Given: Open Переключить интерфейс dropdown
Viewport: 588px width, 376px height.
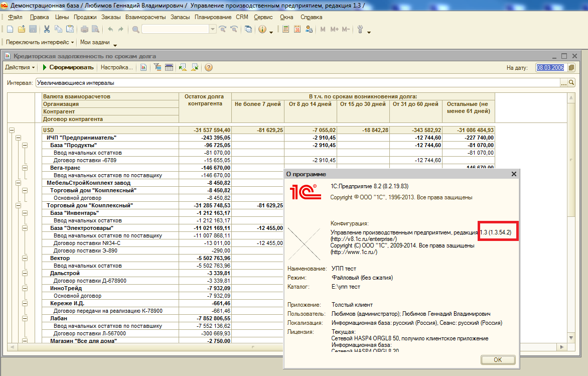Looking at the screenshot, I should pyautogui.click(x=40, y=42).
